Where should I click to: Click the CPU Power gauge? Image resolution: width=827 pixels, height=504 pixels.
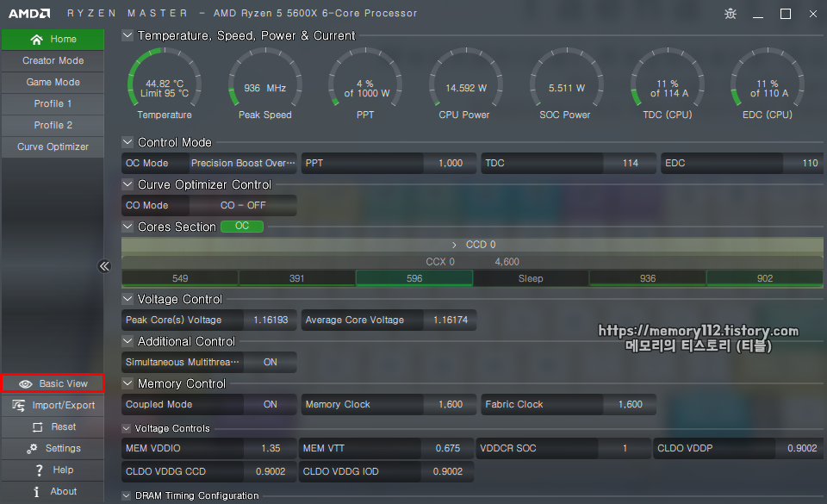click(x=466, y=84)
